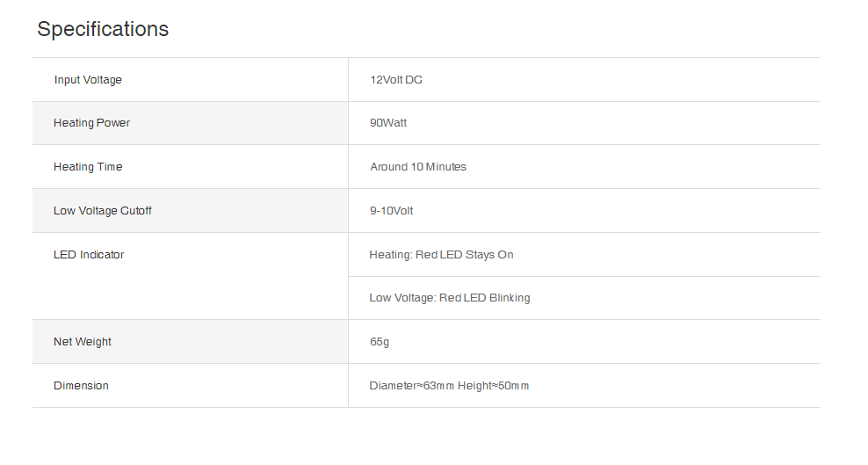This screenshot has height=465, width=868.
Task: Select the Input Voltage label
Action: [x=88, y=80]
